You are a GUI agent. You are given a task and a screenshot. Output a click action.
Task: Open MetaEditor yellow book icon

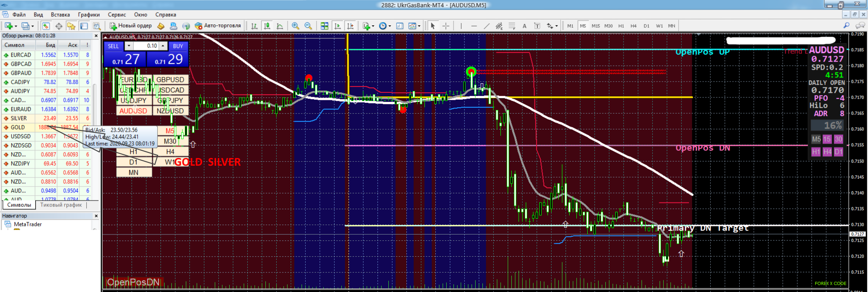(x=160, y=26)
